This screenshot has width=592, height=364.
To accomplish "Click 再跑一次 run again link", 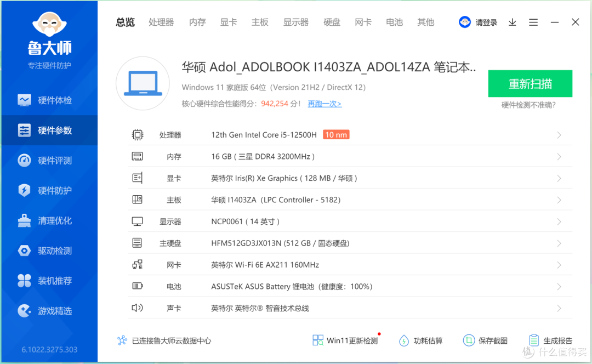I will [x=325, y=104].
